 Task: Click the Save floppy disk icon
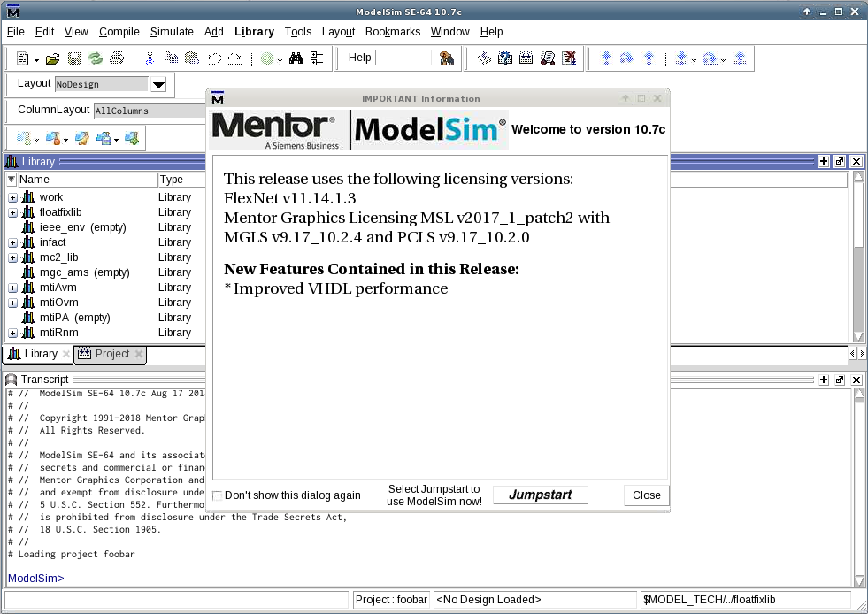tap(74, 58)
